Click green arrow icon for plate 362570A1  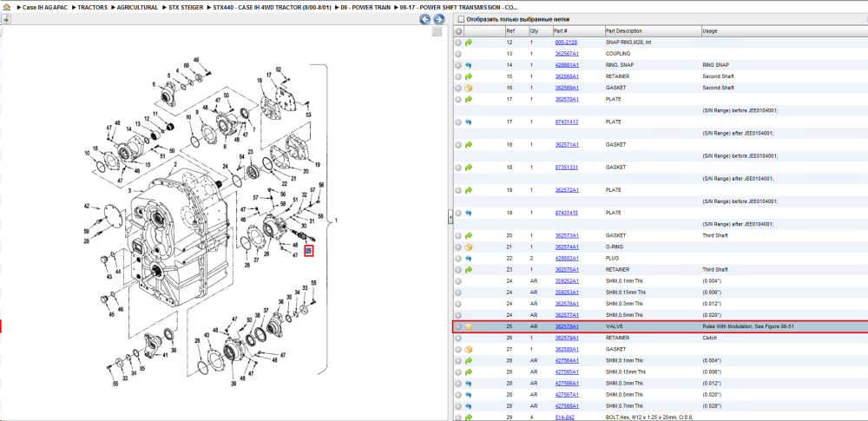coord(469,99)
